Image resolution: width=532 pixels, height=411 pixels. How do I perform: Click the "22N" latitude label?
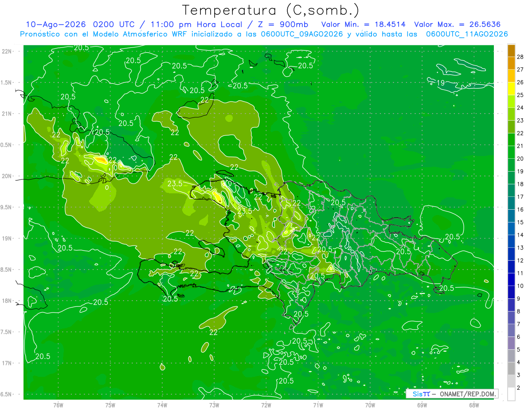(x=6, y=51)
